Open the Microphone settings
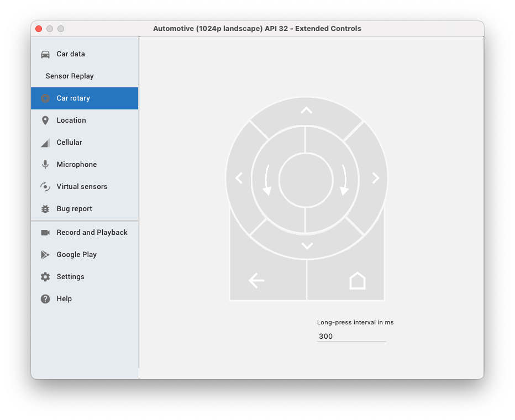This screenshot has height=420, width=515. point(76,165)
